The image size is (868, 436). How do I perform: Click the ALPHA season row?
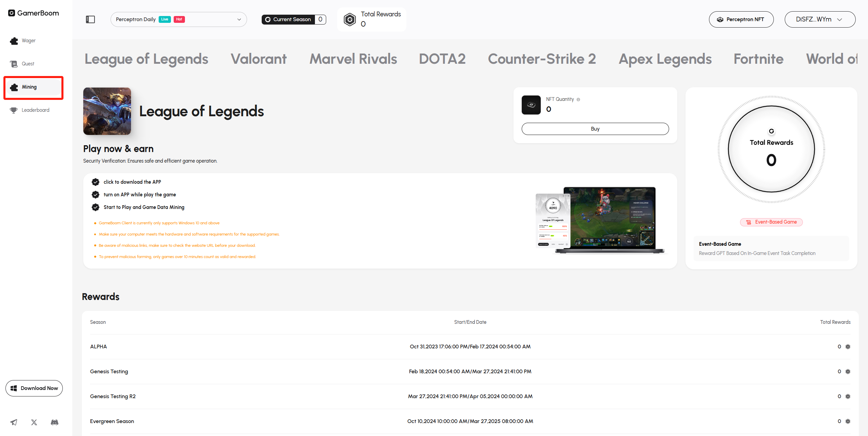click(x=470, y=347)
